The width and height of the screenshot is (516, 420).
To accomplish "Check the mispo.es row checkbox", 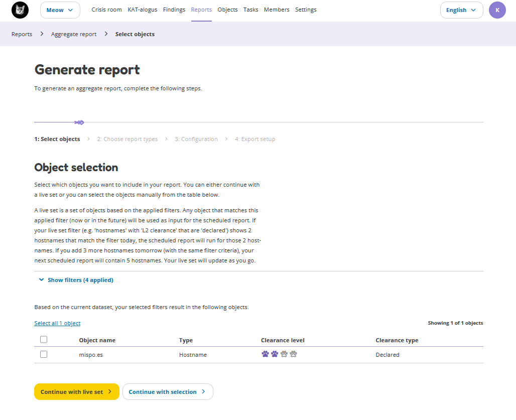I will (44, 354).
